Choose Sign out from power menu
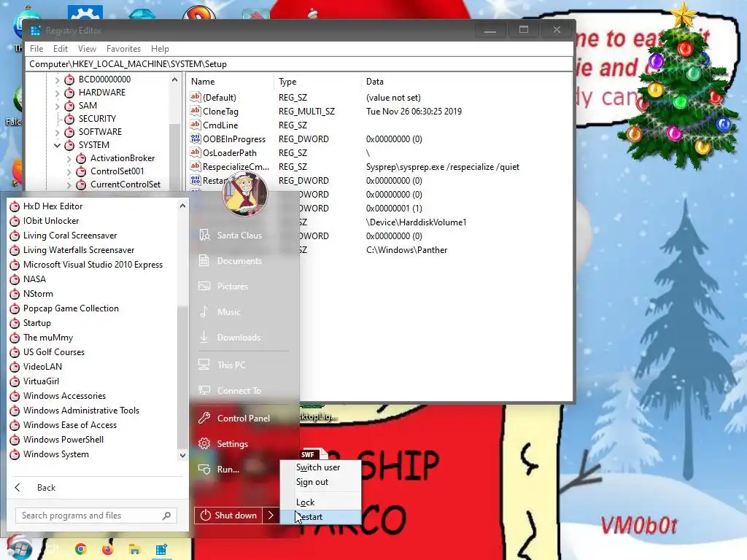The width and height of the screenshot is (747, 560). [320, 482]
